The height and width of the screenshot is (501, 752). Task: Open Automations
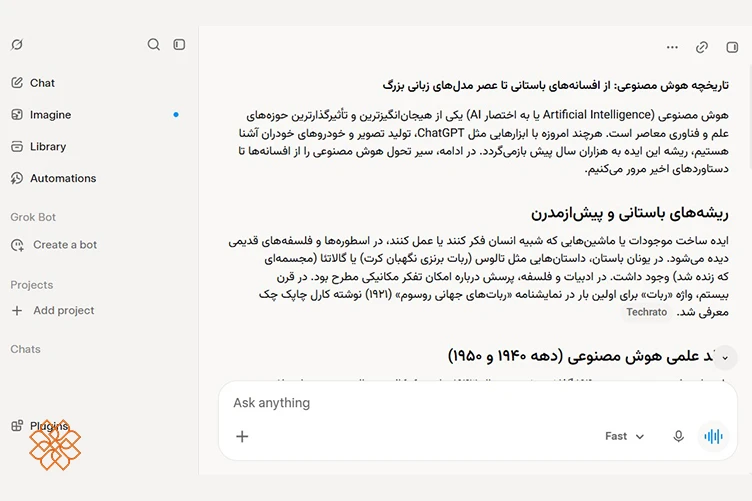point(53,178)
